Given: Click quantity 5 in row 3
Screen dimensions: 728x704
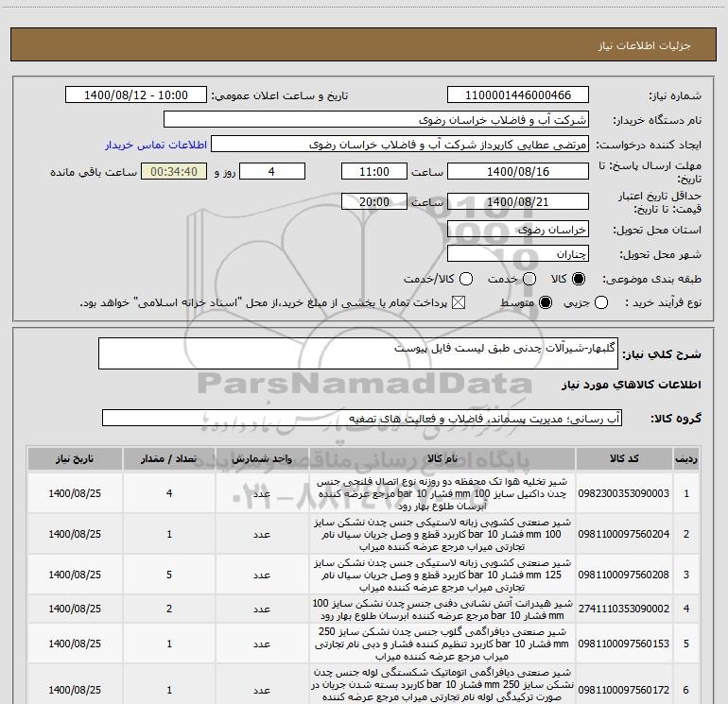Looking at the screenshot, I should click(x=169, y=575).
